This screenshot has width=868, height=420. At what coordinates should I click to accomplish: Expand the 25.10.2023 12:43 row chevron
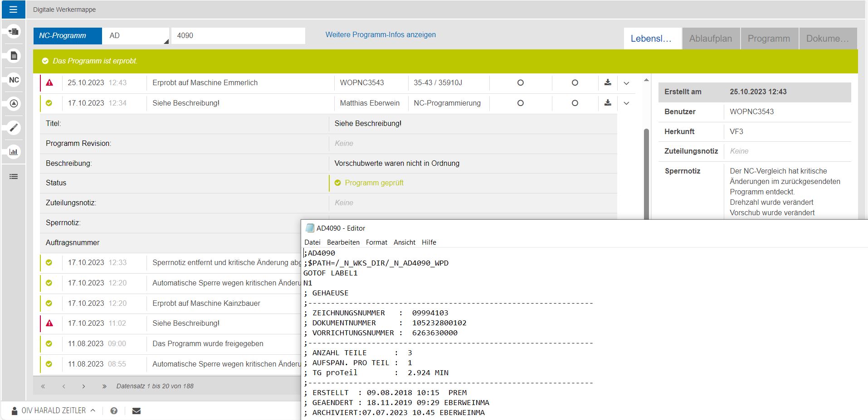point(626,83)
